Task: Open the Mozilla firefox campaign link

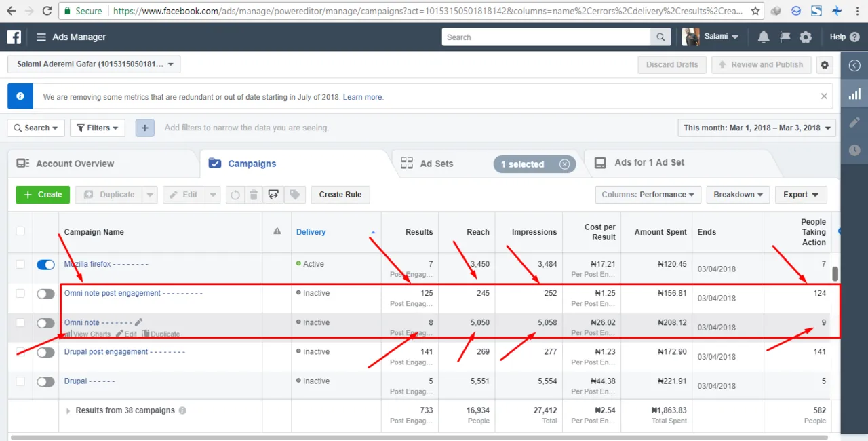Action: [x=106, y=264]
